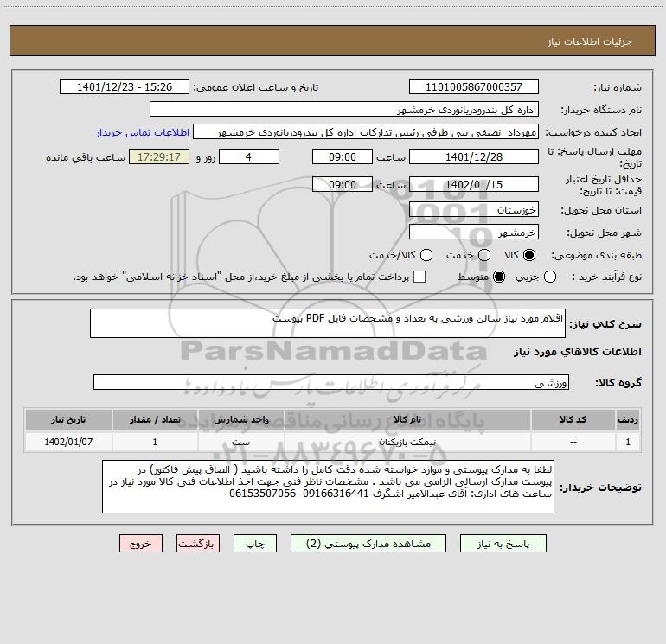Click the نام کالا column header
Screen dimensions: 666x644
[407, 419]
